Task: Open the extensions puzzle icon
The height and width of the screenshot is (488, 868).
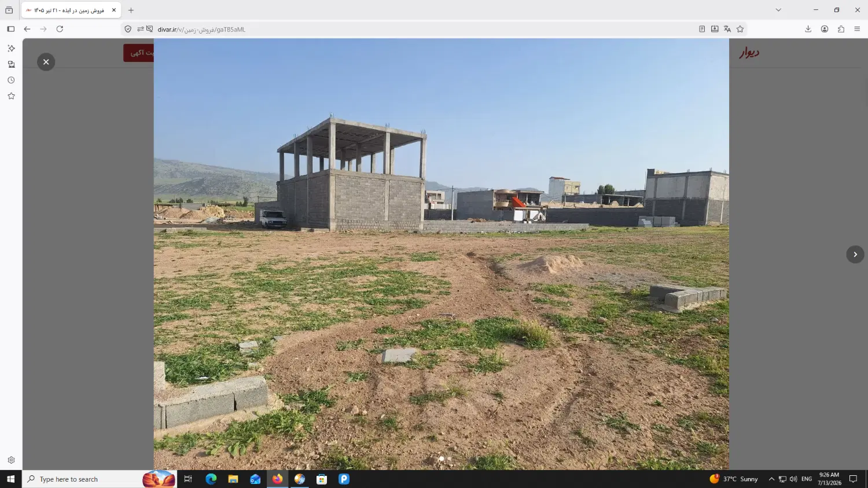Action: pos(841,29)
